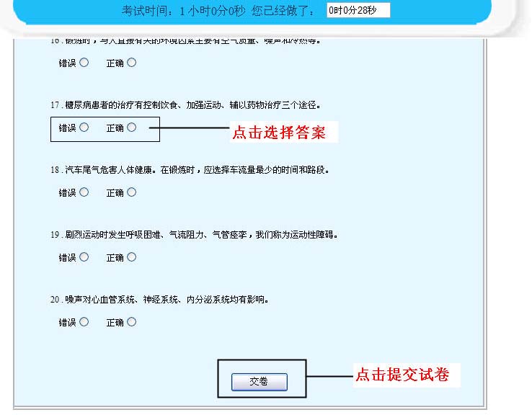Answer 正确 for question 20 on noise effects
Viewport: 532px width, 415px height.
tap(131, 322)
